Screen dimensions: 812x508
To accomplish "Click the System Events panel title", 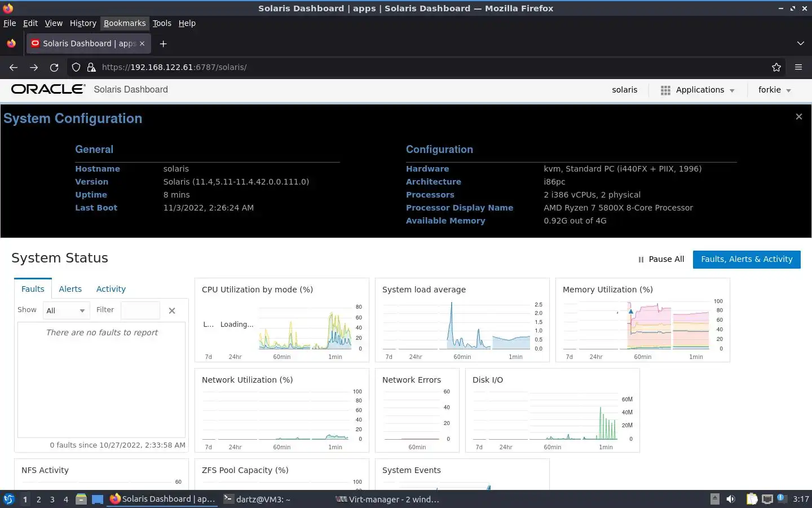I will click(412, 470).
